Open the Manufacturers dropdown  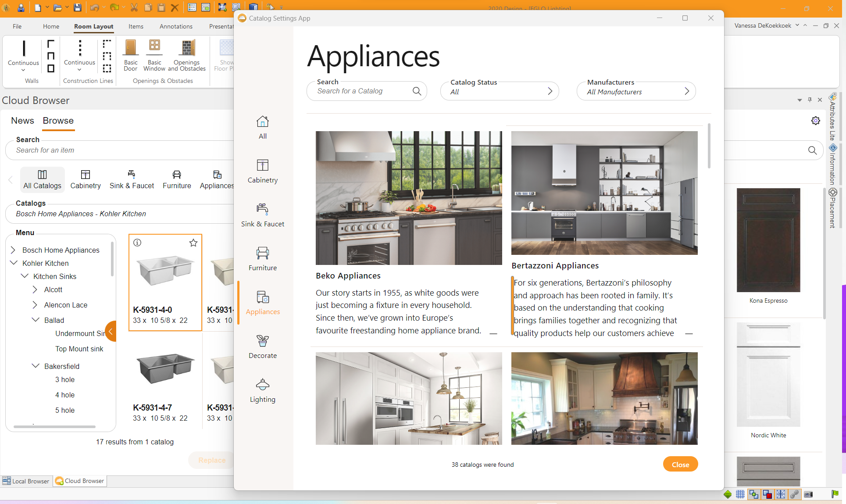pos(636,91)
